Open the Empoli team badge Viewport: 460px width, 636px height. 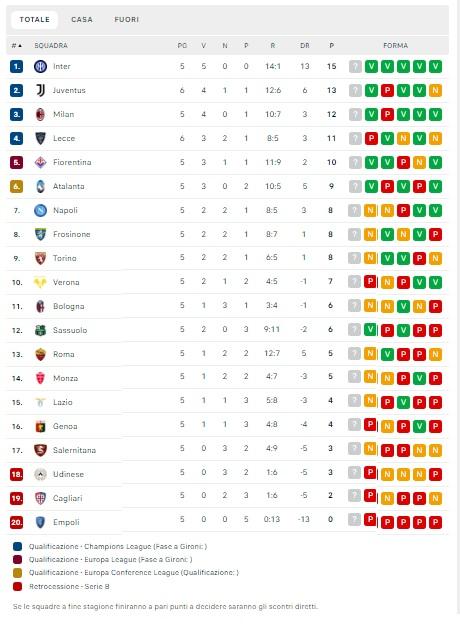coord(40,522)
